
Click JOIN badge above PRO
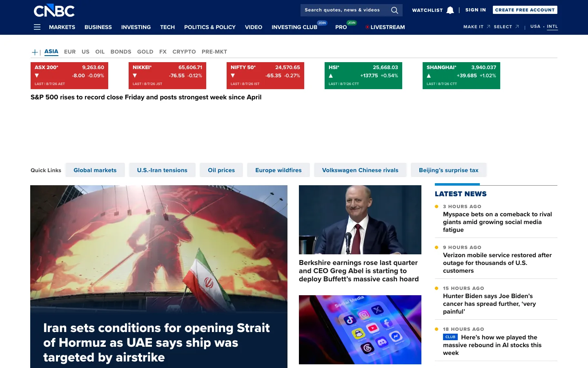[x=352, y=23]
